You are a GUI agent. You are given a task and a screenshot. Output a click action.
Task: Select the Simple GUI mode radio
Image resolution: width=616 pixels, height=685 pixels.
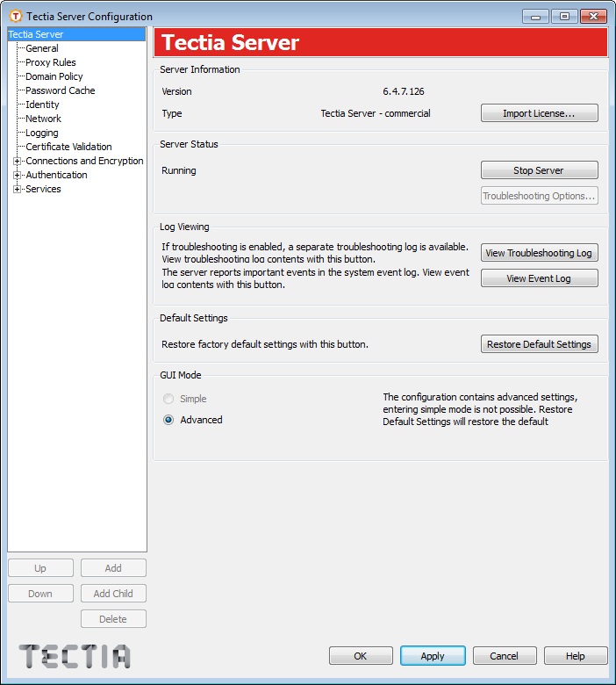click(168, 399)
